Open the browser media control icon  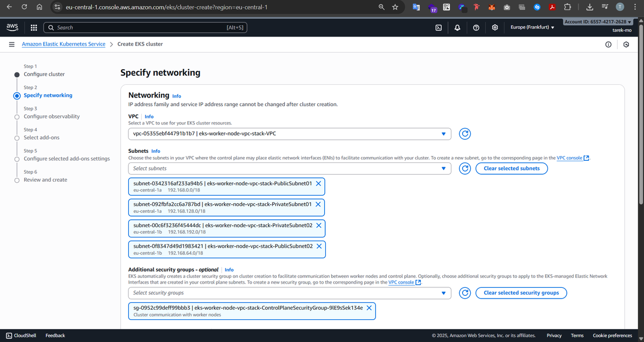coord(605,7)
